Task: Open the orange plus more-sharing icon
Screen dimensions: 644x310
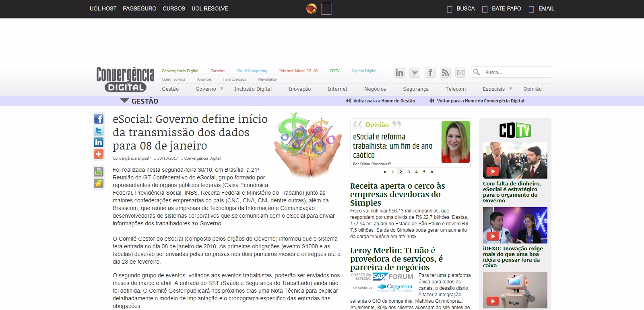Action: coord(99,154)
